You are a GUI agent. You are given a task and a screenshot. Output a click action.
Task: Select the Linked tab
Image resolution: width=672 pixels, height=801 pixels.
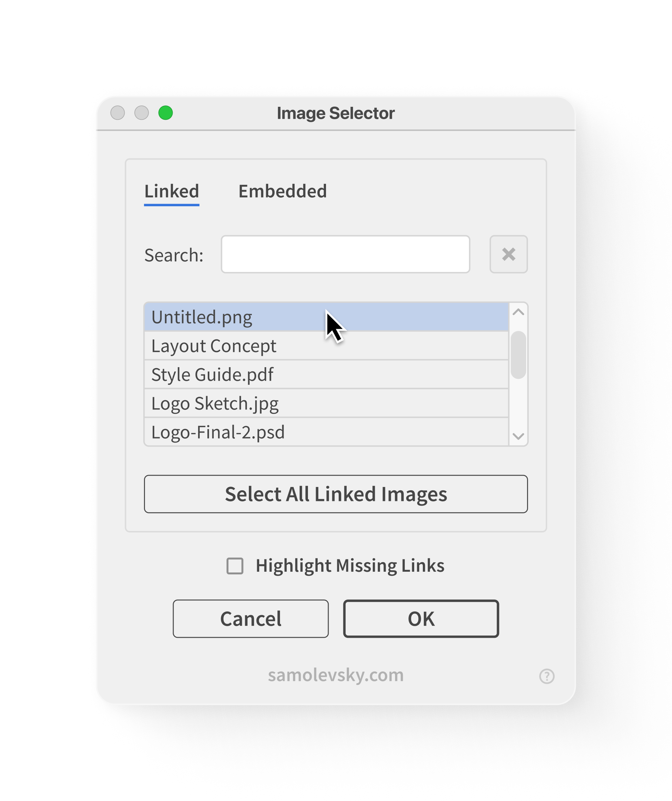click(x=172, y=192)
